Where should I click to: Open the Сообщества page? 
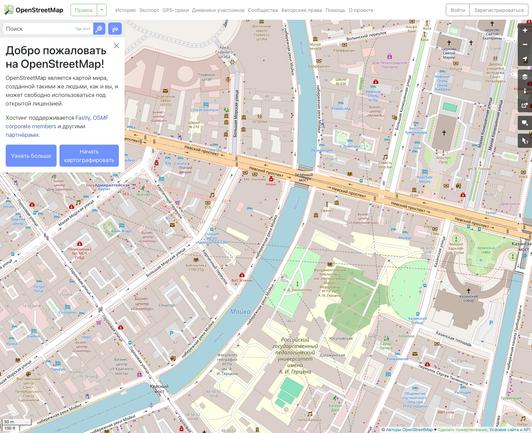coord(263,10)
